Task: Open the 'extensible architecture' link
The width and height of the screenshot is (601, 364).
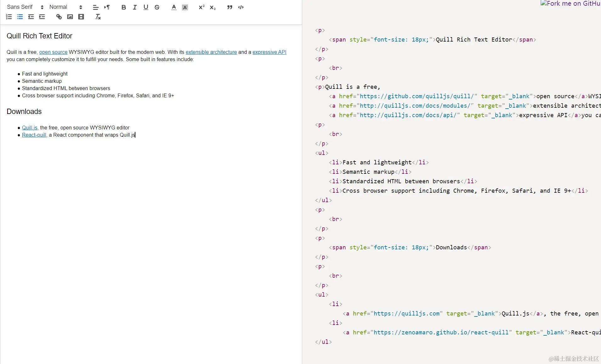Action: click(x=211, y=52)
